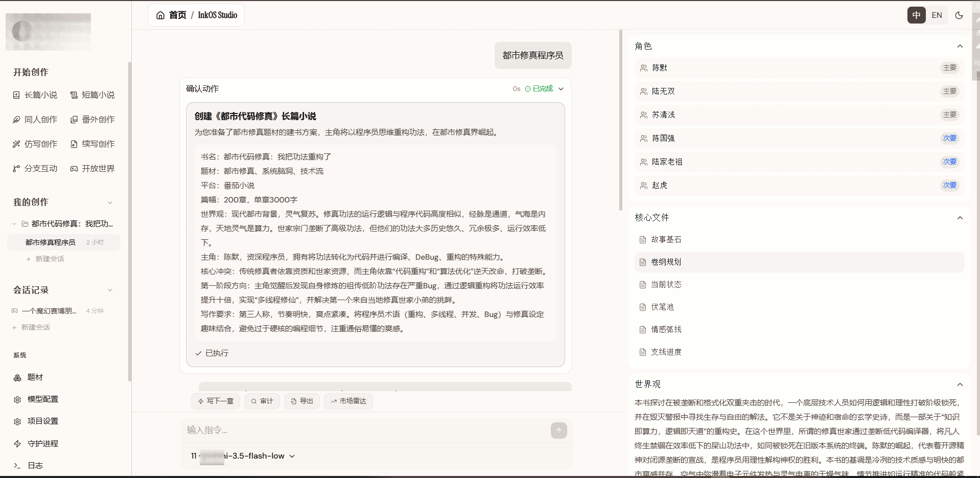Click 主要 tag on 陈默 row

click(950, 68)
